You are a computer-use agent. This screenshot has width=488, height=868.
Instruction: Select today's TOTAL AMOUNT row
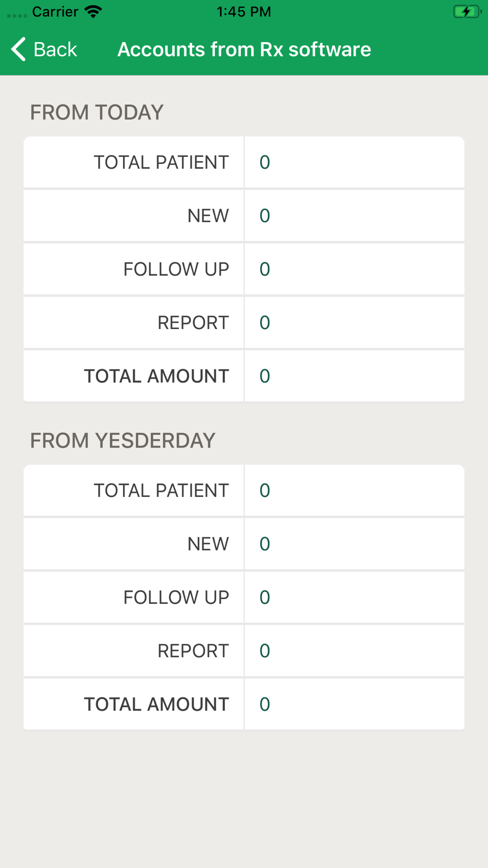pyautogui.click(x=244, y=376)
